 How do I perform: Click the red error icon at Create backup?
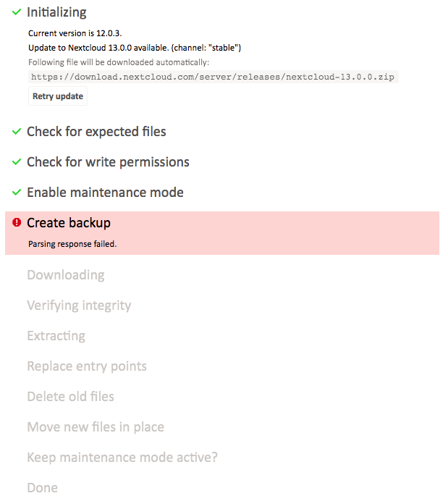(x=17, y=222)
